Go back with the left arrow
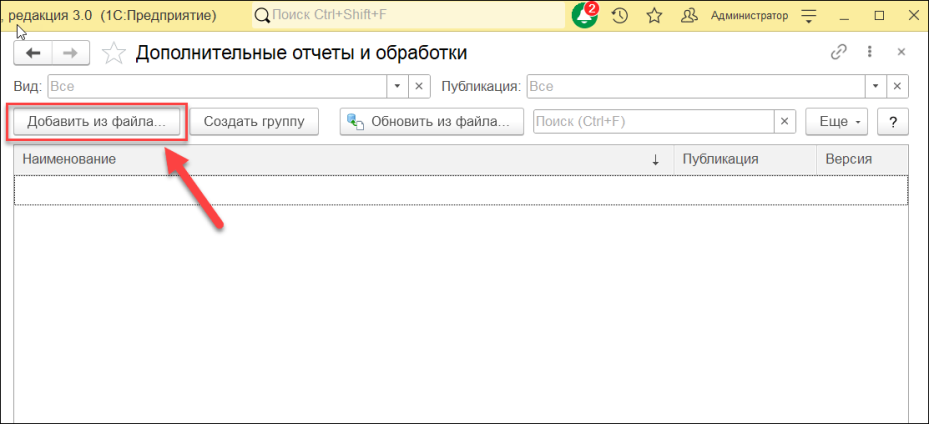This screenshot has width=929, height=424. 33,53
